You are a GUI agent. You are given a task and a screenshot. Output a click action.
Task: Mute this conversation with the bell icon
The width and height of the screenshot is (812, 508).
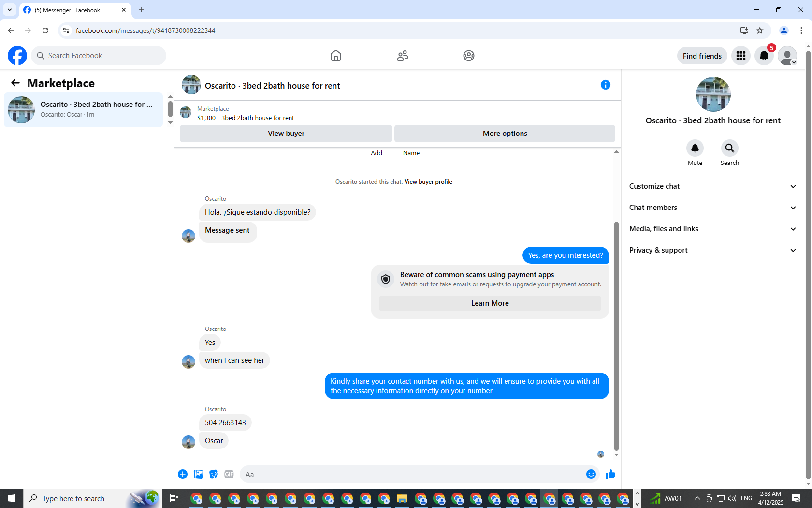695,148
